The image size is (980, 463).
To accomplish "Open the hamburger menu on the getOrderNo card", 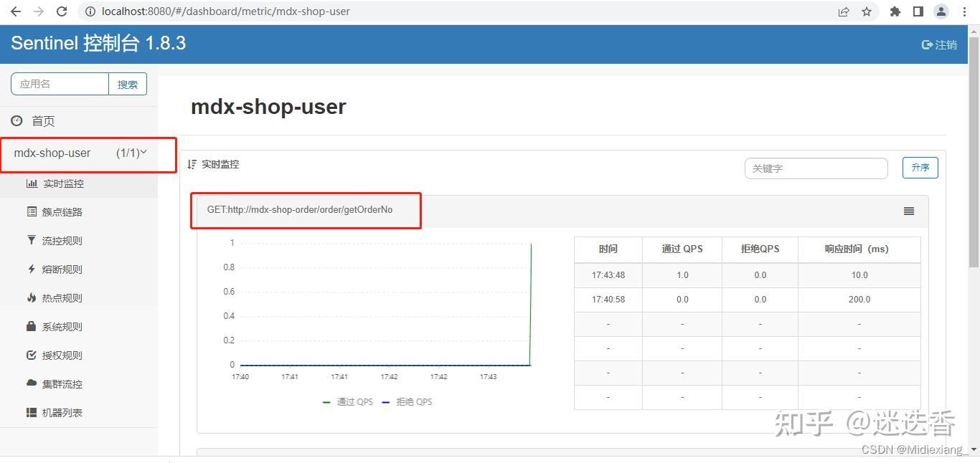I will (908, 211).
